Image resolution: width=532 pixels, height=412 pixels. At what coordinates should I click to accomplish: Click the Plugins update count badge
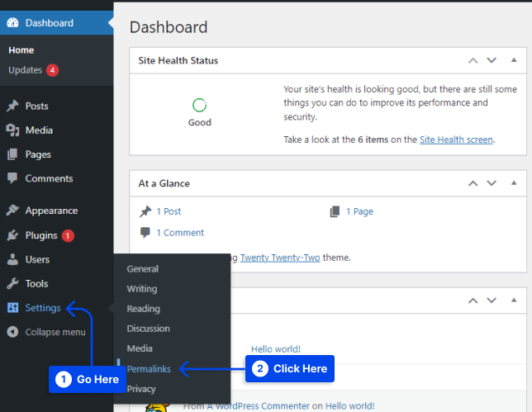click(68, 235)
